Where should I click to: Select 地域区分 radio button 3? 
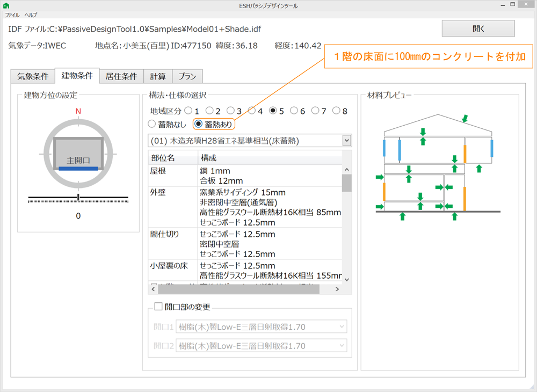pos(230,111)
